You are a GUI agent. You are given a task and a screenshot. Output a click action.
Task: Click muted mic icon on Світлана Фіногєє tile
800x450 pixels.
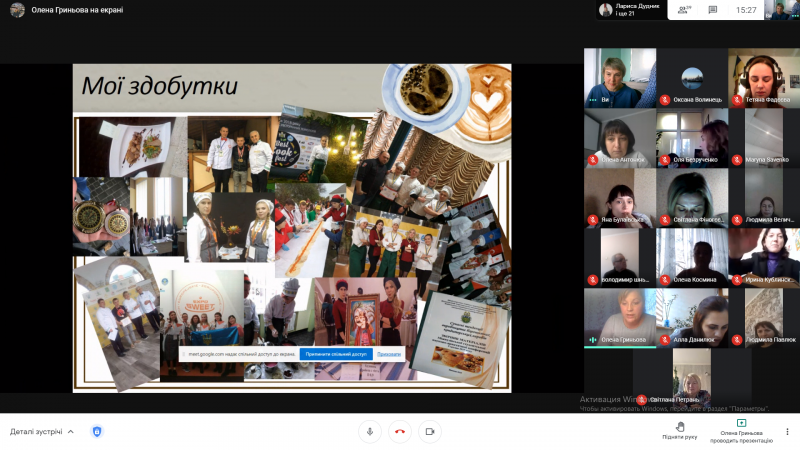pyautogui.click(x=664, y=220)
